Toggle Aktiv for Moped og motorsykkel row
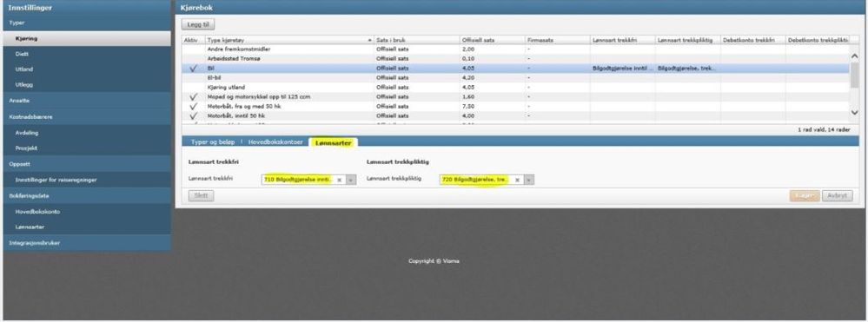The image size is (868, 322). tap(194, 97)
